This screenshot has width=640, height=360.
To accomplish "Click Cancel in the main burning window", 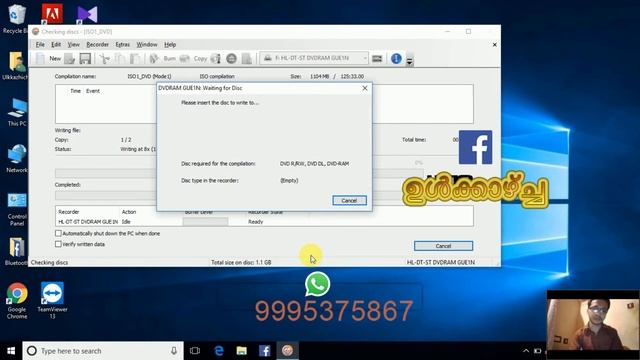I will point(443,246).
